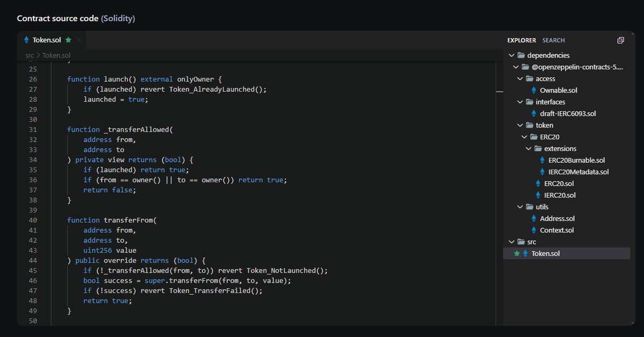Collapse the @openzeppelin-contracts-5 folder chevron
The image size is (644, 337).
click(x=516, y=67)
